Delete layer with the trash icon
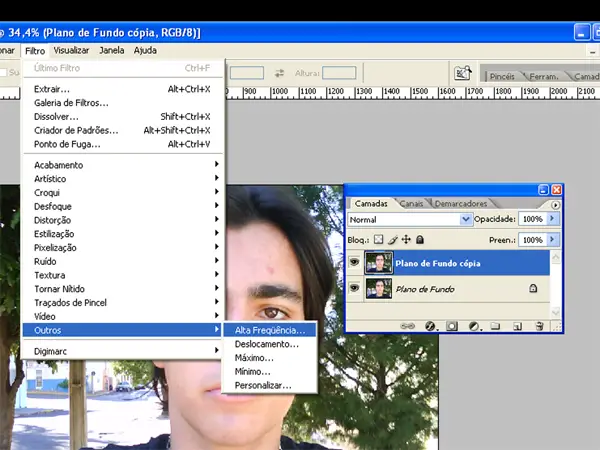600x450 pixels. [x=539, y=325]
